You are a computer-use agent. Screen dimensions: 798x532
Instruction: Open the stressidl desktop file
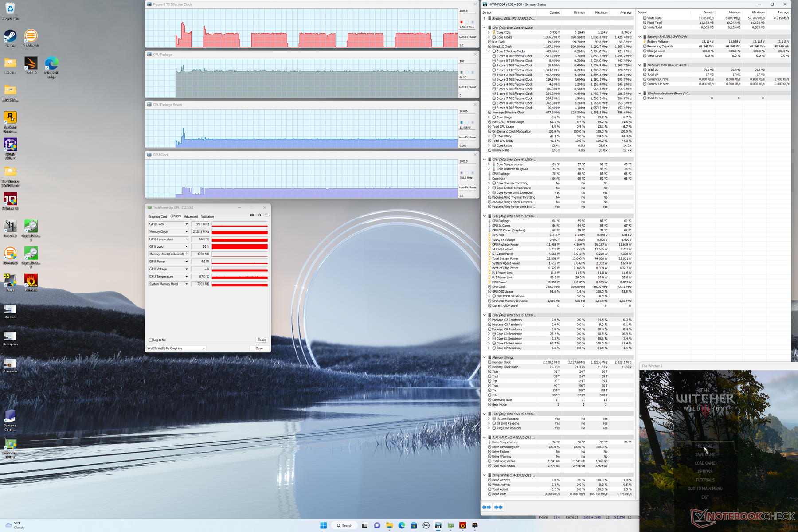pyautogui.click(x=10, y=311)
